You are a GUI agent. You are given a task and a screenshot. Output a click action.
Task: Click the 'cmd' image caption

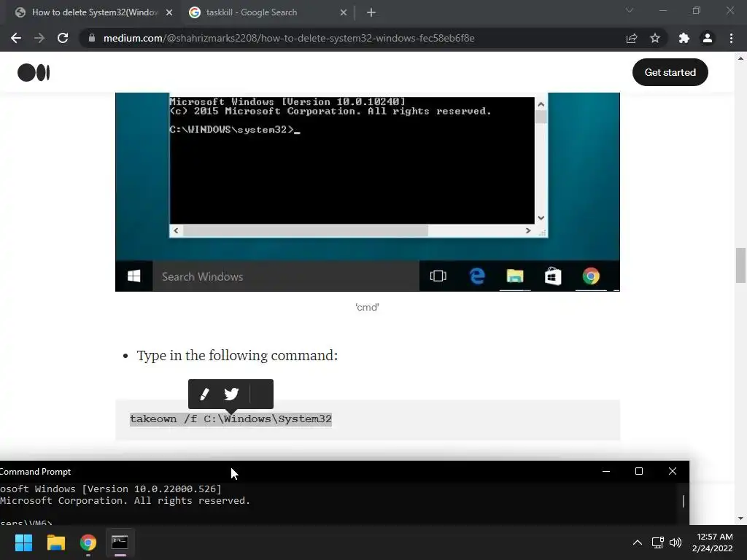coord(368,308)
